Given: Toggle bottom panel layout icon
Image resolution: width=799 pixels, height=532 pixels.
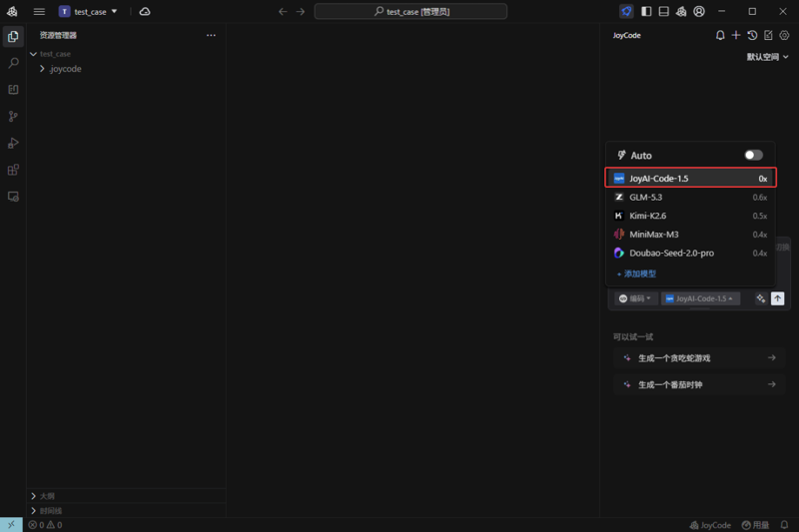Looking at the screenshot, I should click(x=663, y=11).
